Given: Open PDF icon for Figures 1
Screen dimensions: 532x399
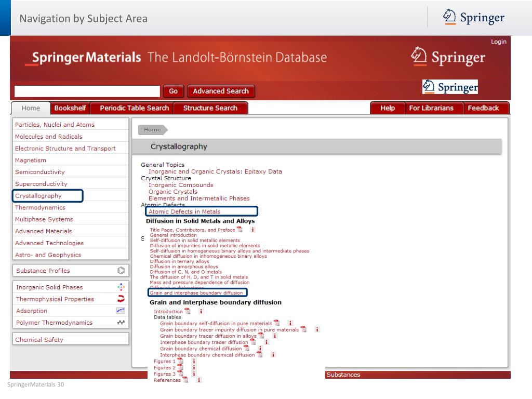Looking at the screenshot, I should click(x=180, y=361).
